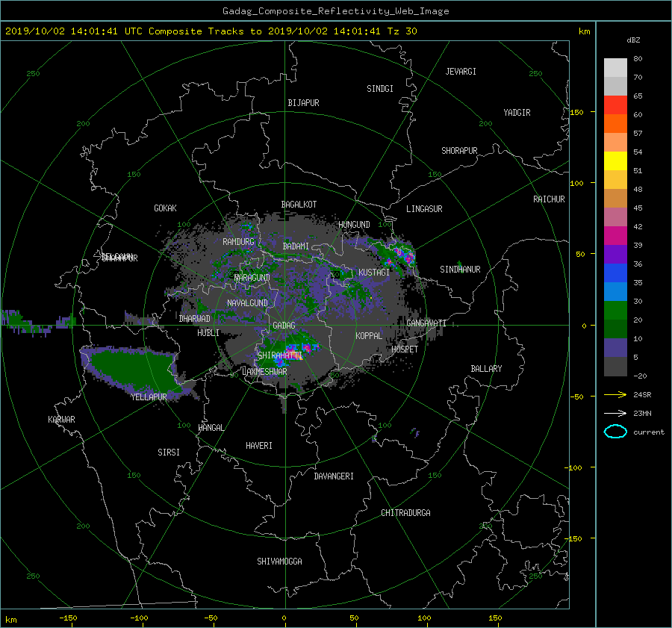
Task: Click the SINDHANUR town label
Action: pyautogui.click(x=460, y=270)
